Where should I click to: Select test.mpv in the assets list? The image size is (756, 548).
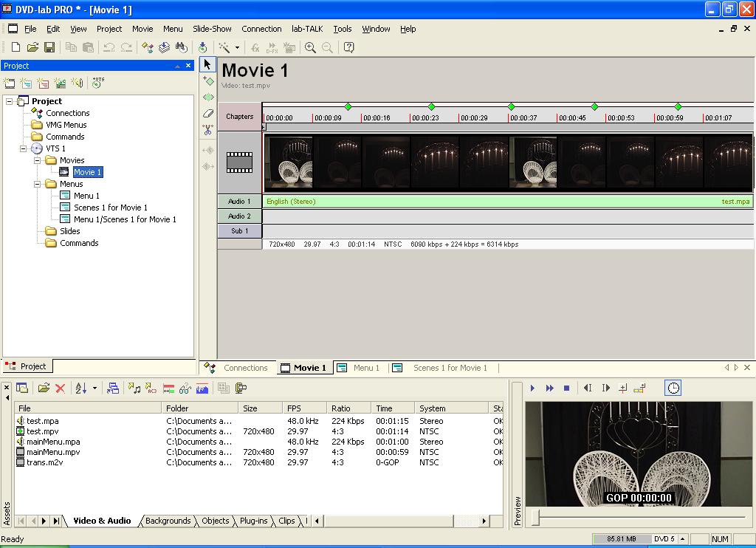pos(42,432)
